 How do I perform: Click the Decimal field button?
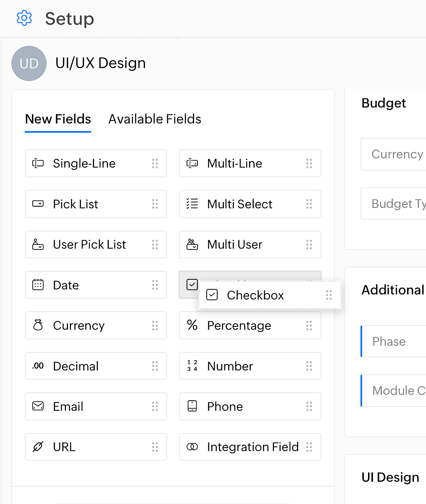[96, 366]
